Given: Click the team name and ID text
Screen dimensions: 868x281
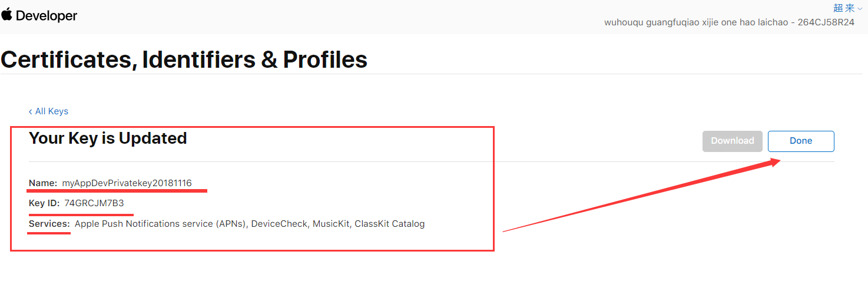Looking at the screenshot, I should (729, 22).
